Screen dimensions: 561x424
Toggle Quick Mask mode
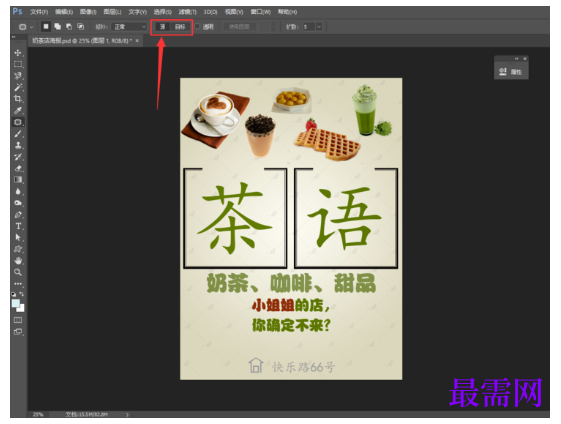click(x=18, y=320)
